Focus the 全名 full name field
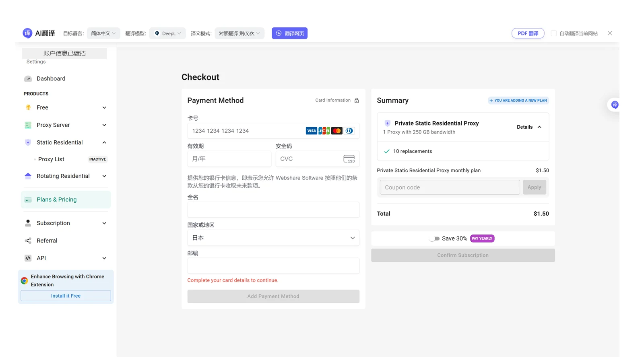Screen dimensions: 644x362 pos(273,210)
